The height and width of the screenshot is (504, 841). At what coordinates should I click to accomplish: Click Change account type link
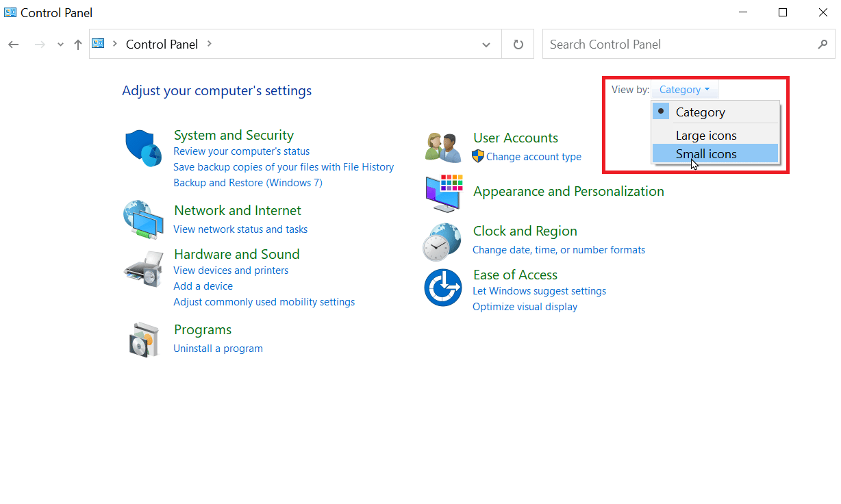coord(534,157)
